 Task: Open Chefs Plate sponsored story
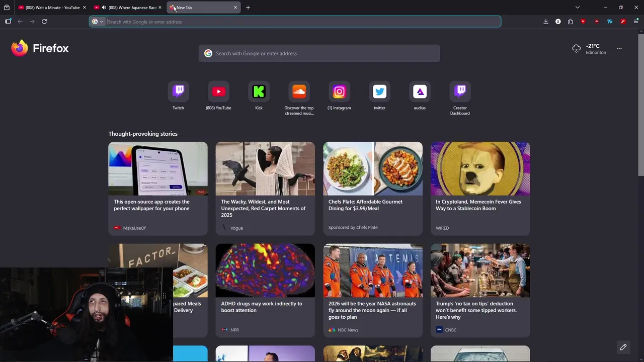click(x=373, y=189)
